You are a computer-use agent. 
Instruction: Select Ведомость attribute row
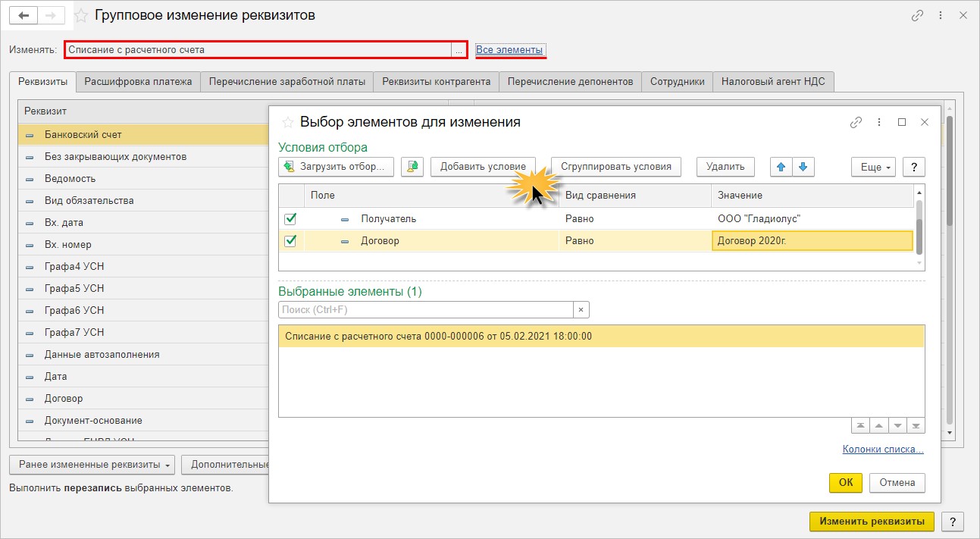[x=144, y=179]
